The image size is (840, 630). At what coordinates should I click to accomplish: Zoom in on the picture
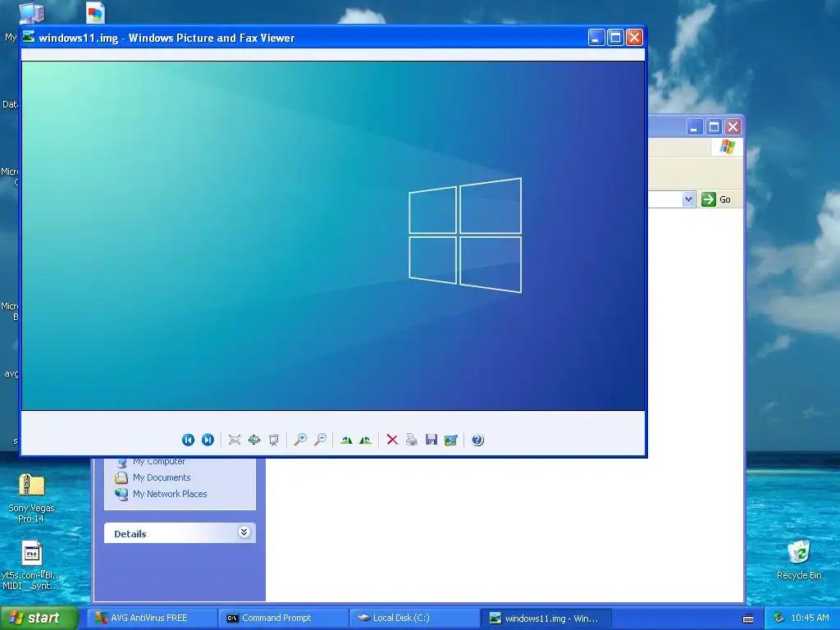pos(300,440)
